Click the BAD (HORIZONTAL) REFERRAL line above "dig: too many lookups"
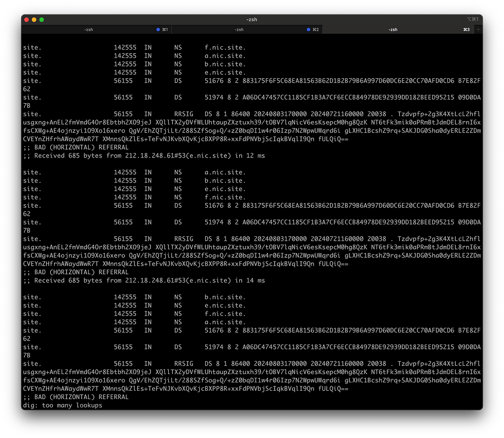504x438 pixels. pyautogui.click(x=76, y=397)
